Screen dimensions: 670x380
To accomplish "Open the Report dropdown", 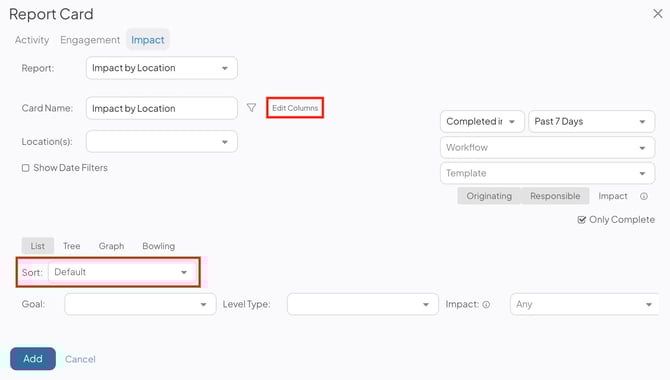I will pos(162,68).
